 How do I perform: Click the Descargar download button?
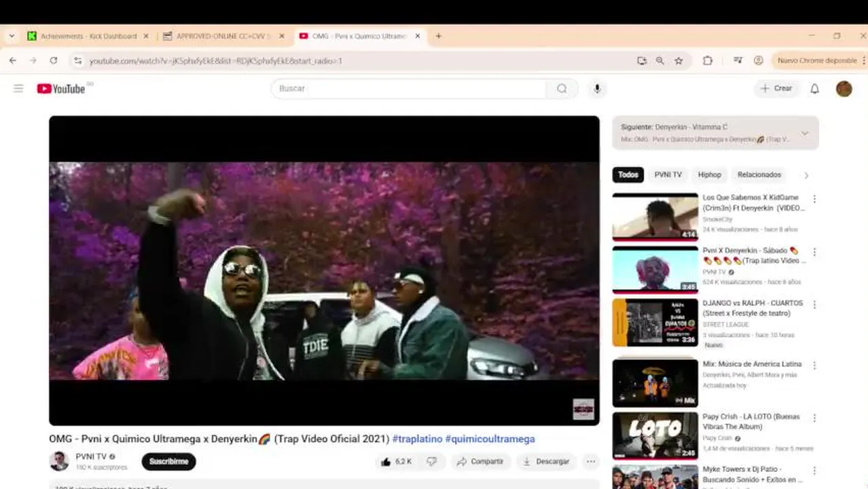(546, 461)
